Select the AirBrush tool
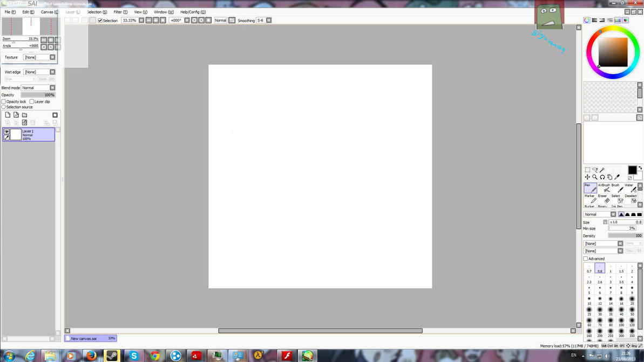The height and width of the screenshot is (362, 644). pos(605,188)
